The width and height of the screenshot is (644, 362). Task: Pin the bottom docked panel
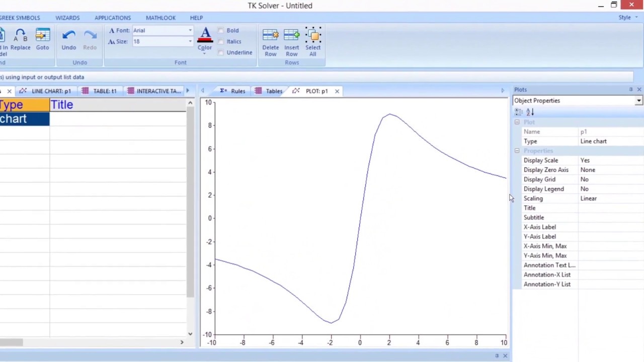tap(497, 356)
